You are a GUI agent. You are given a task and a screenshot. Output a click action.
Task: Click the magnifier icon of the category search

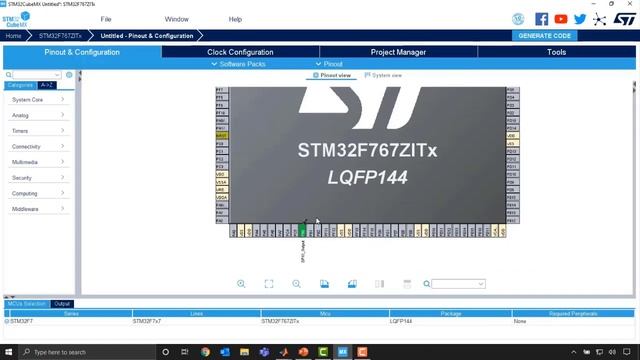(9, 75)
